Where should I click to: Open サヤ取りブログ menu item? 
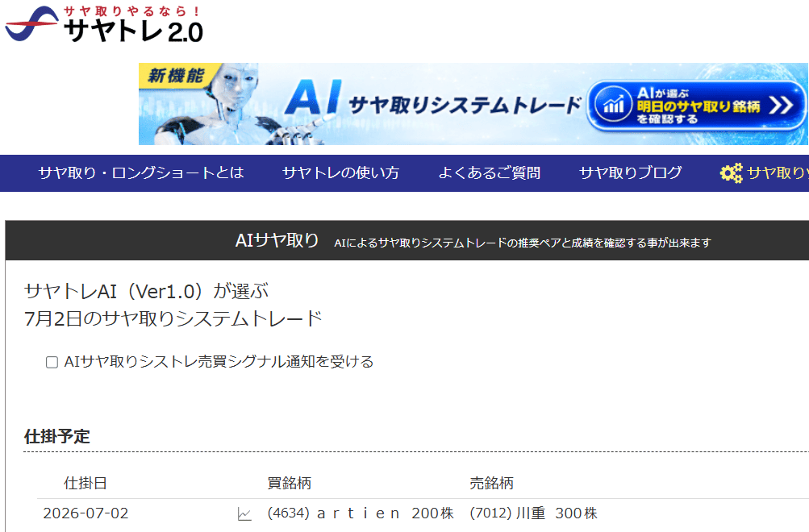coord(631,172)
